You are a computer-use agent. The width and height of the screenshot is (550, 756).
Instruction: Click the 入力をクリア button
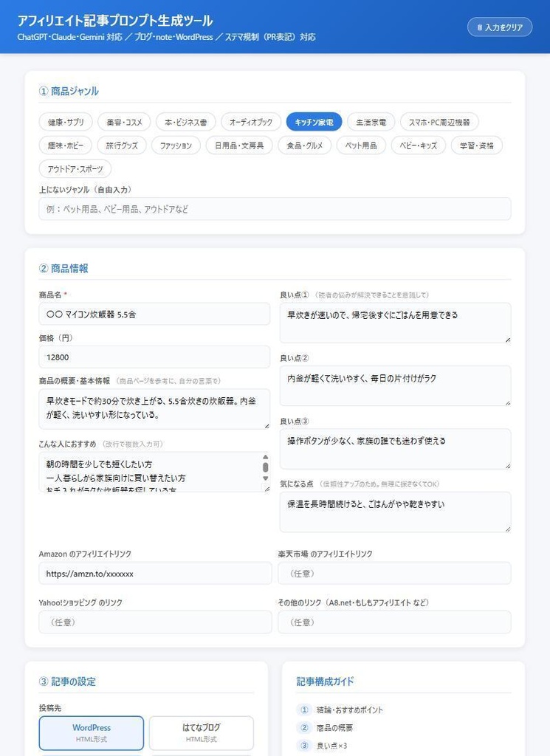click(499, 27)
